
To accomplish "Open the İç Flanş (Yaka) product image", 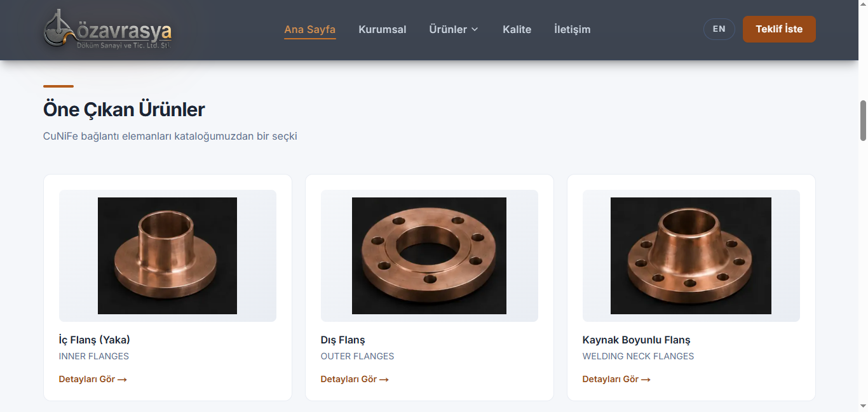I will 168,256.
